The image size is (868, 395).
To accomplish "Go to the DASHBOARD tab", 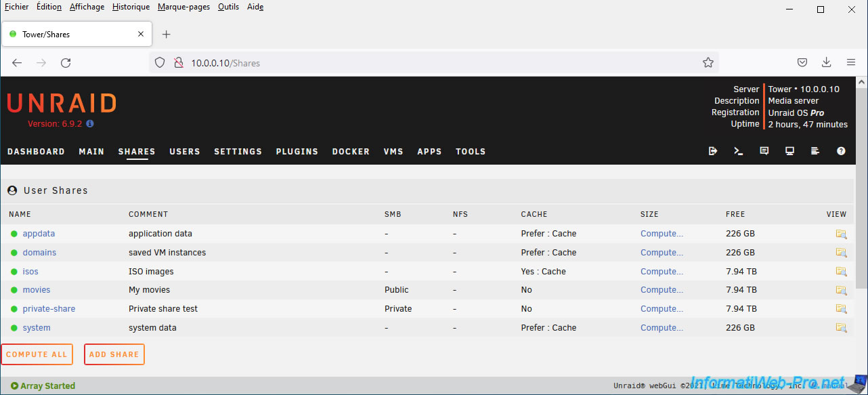I will pyautogui.click(x=36, y=152).
